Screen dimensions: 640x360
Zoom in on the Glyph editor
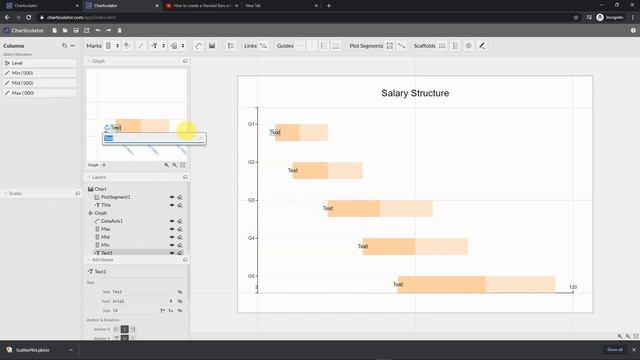(x=167, y=165)
